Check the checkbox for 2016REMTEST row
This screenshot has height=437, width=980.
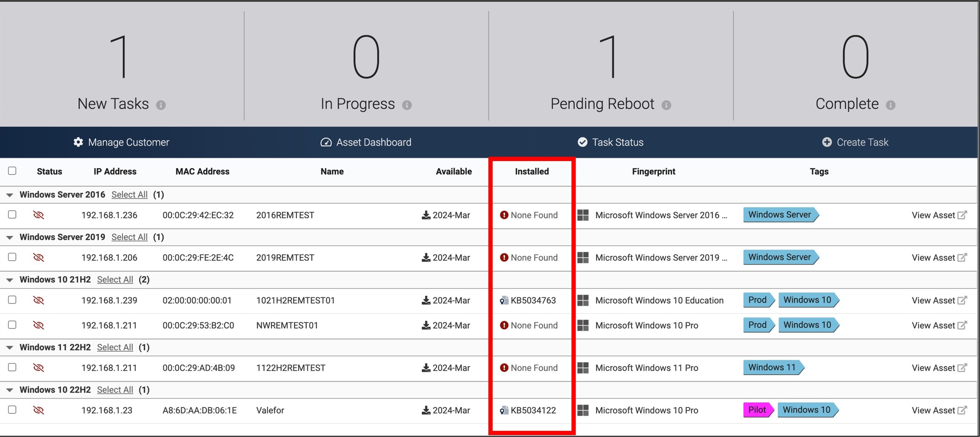tap(12, 215)
